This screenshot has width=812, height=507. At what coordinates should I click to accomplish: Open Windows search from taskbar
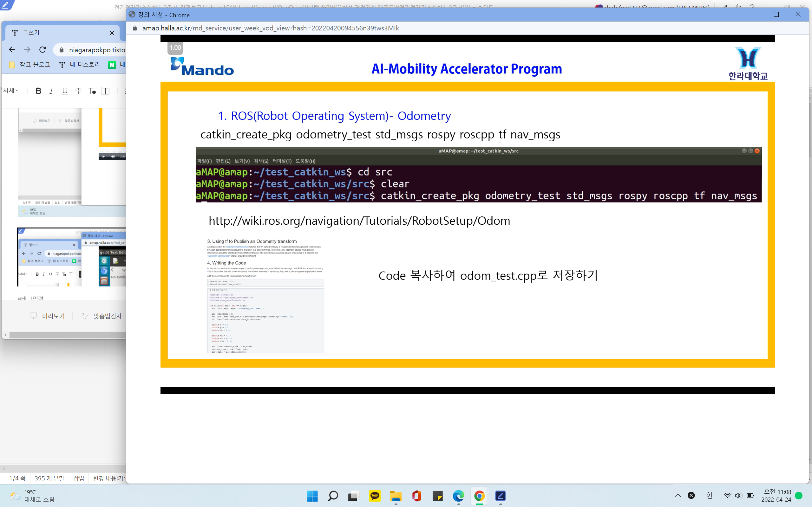tap(333, 496)
